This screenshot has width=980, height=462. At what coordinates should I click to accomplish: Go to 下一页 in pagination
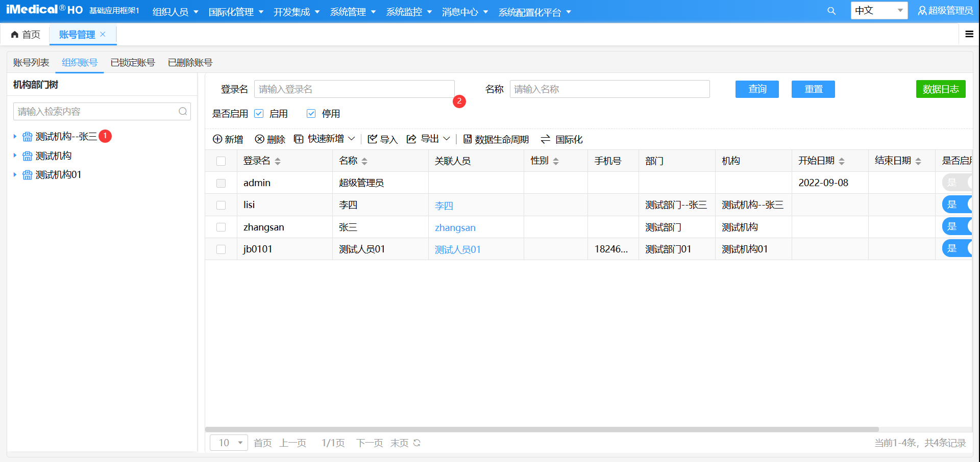pyautogui.click(x=370, y=443)
